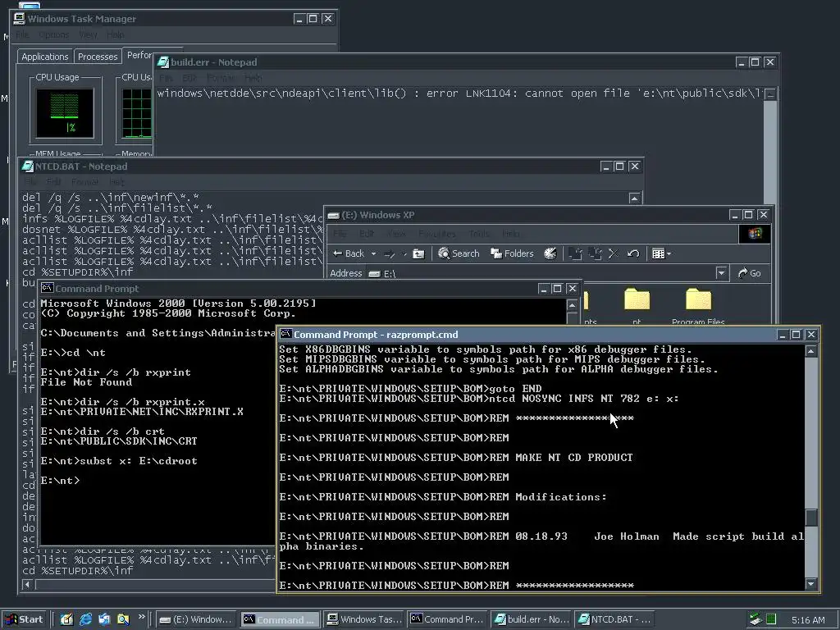The height and width of the screenshot is (630, 840).
Task: Open the Tools menu in explorer
Action: coord(479,234)
